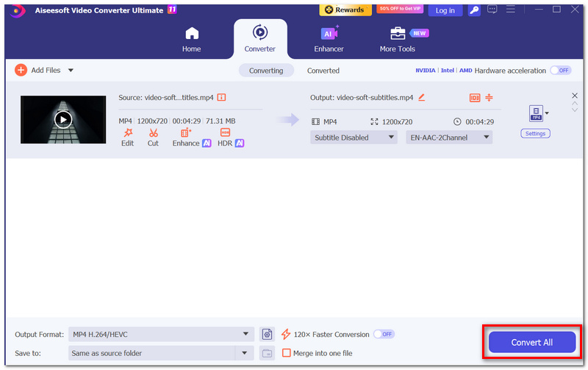This screenshot has height=370, width=588.
Task: Open the EN-AAC-2Channel audio dropdown
Action: [449, 138]
